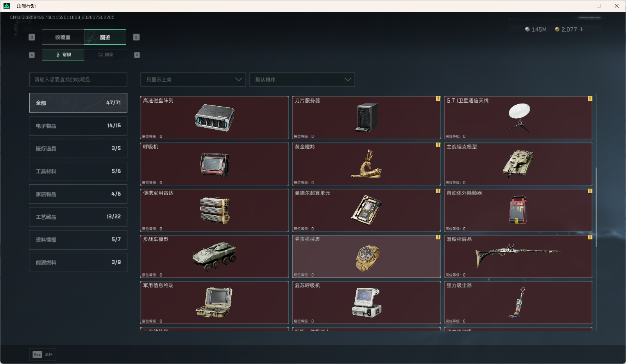This screenshot has height=364, width=626.
Task: Filter by the 家居物品 category
Action: point(78,194)
